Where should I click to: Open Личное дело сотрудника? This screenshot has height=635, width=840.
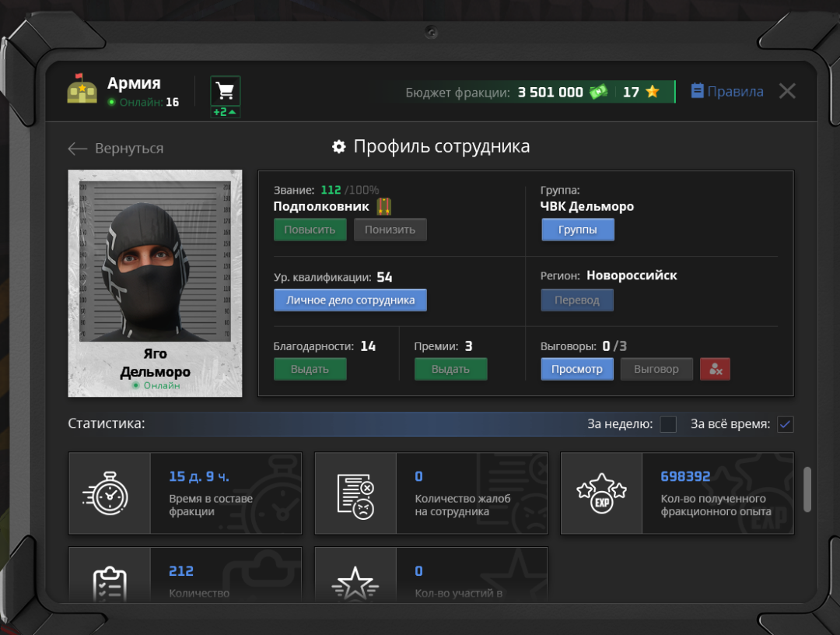[x=350, y=300]
